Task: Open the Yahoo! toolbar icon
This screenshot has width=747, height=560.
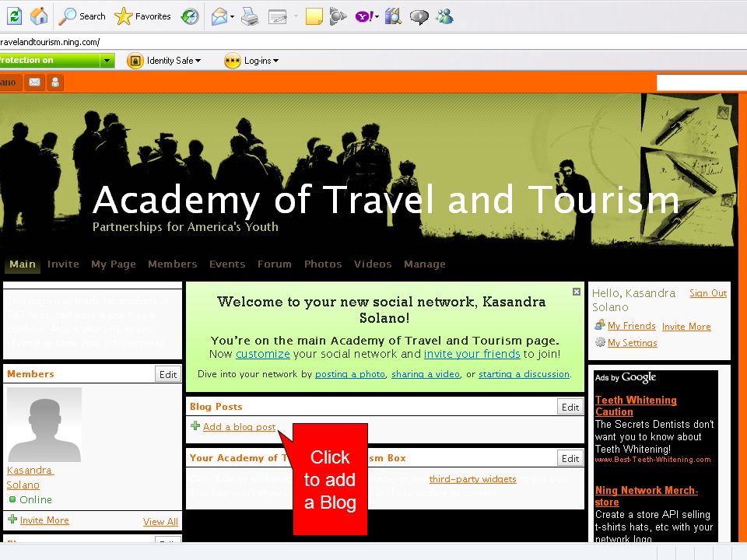Action: click(x=364, y=16)
